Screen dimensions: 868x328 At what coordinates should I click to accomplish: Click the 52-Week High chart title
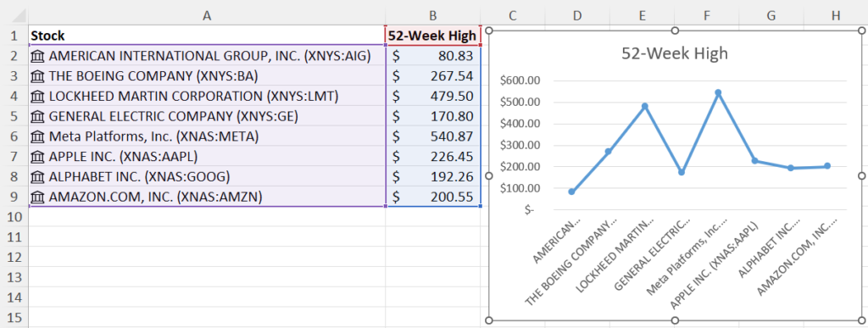click(x=675, y=53)
